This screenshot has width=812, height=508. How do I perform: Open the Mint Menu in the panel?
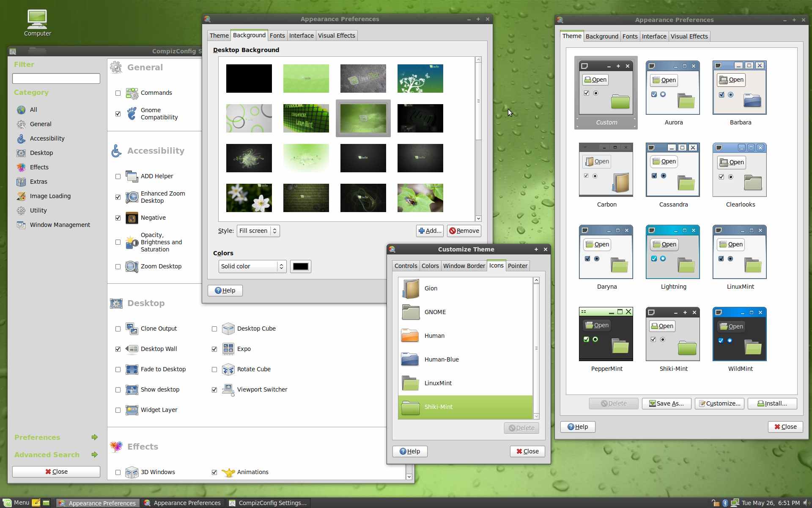point(16,503)
